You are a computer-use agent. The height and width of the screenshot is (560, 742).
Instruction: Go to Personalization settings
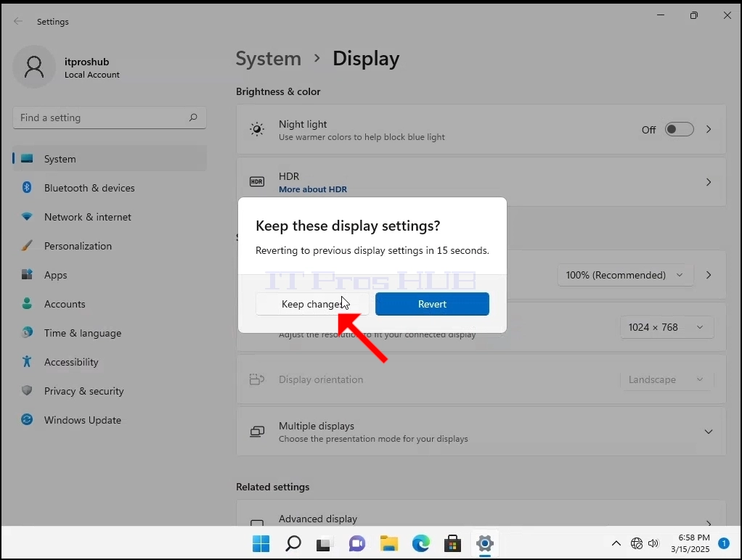point(110,246)
